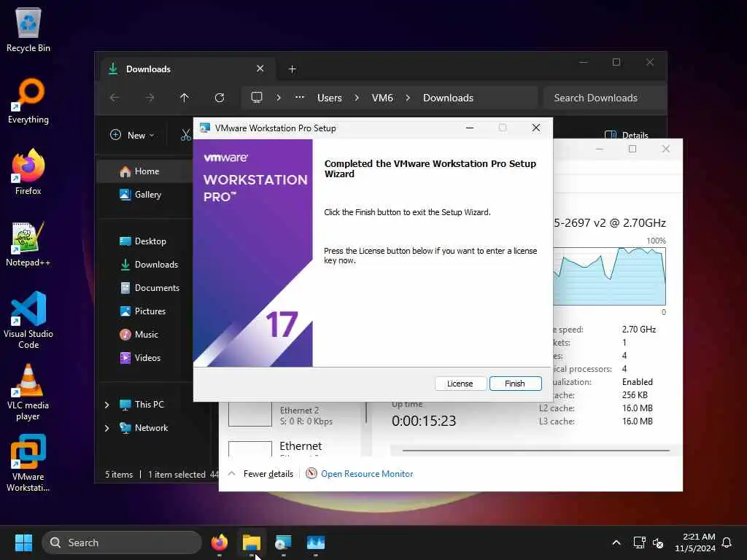Viewport: 747px width, 560px height.
Task: Open File Explorer from the taskbar
Action: (252, 542)
